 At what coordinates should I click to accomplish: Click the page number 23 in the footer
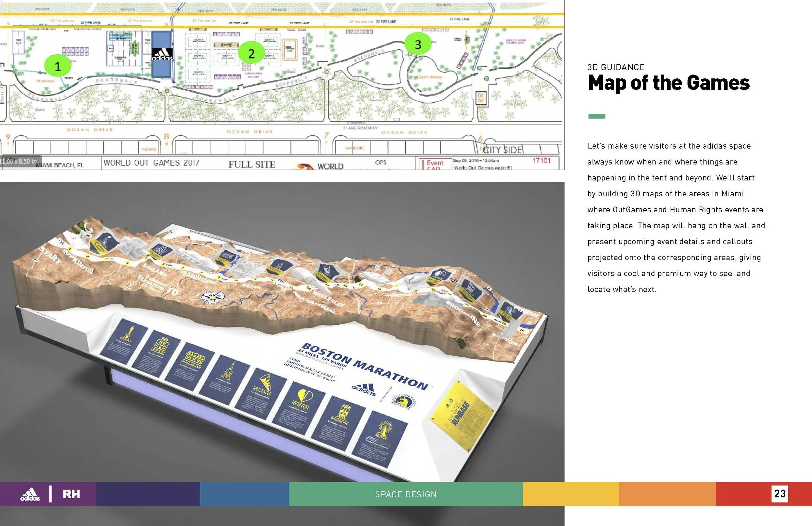780,493
